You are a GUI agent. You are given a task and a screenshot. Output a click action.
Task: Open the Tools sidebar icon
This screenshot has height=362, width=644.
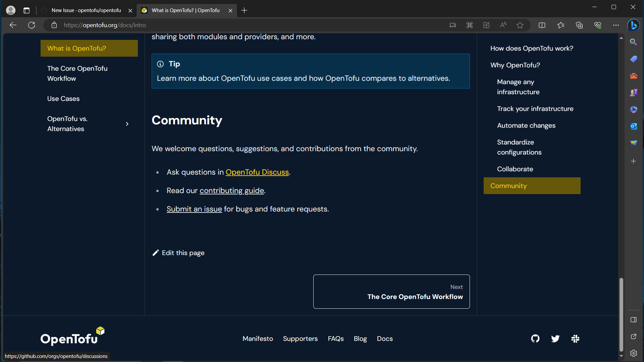click(634, 76)
